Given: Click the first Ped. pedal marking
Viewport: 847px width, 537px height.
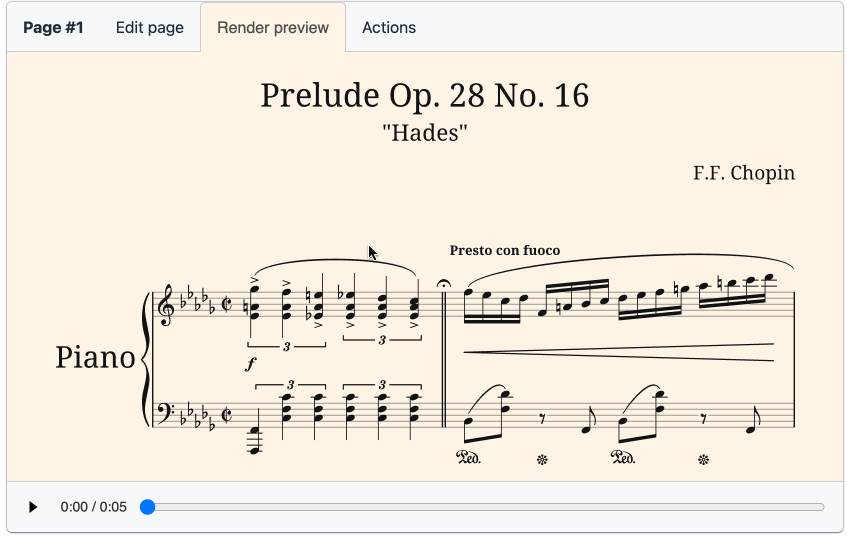Looking at the screenshot, I should 468,458.
